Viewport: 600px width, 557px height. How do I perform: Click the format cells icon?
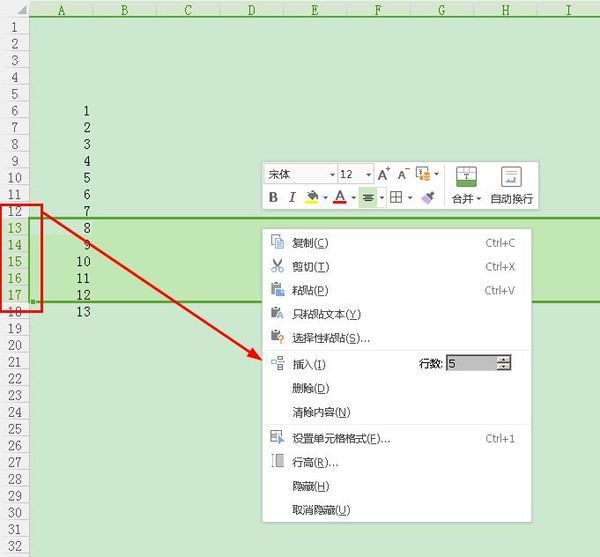(x=277, y=437)
